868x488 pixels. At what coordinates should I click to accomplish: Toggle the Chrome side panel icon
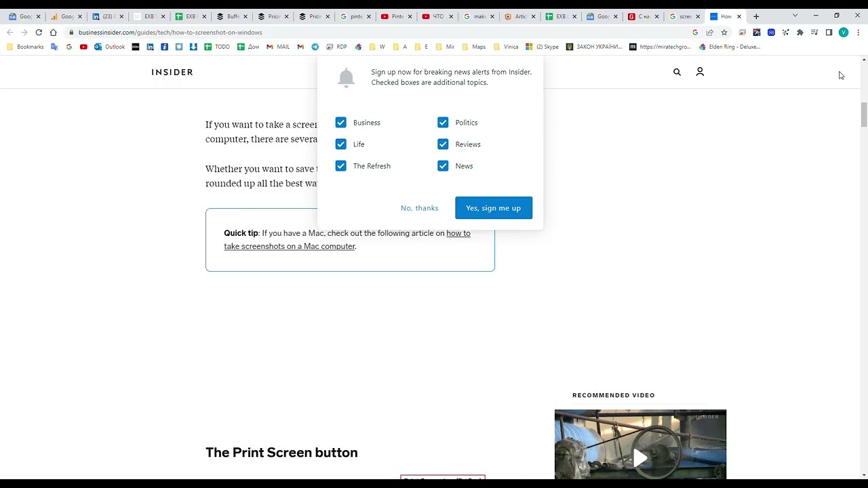829,32
